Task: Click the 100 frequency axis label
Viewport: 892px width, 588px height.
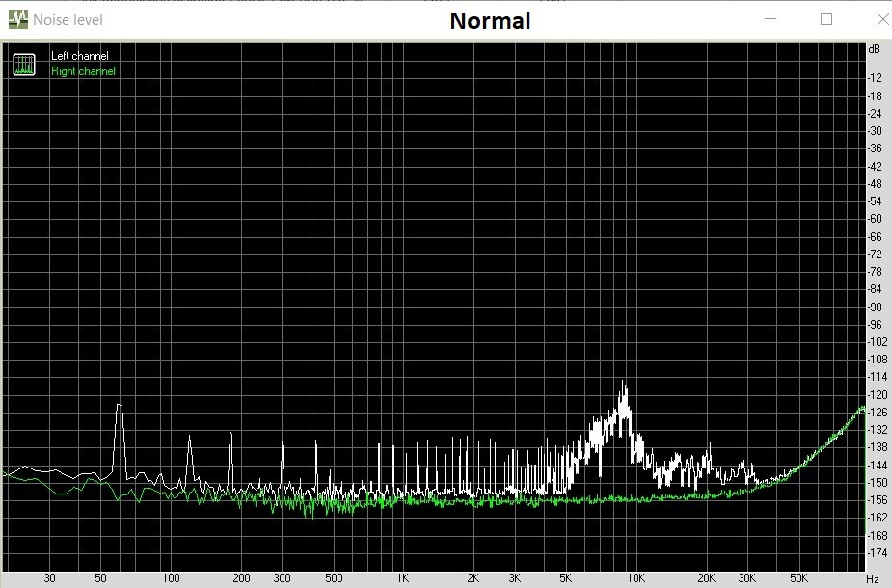Action: pos(171,578)
